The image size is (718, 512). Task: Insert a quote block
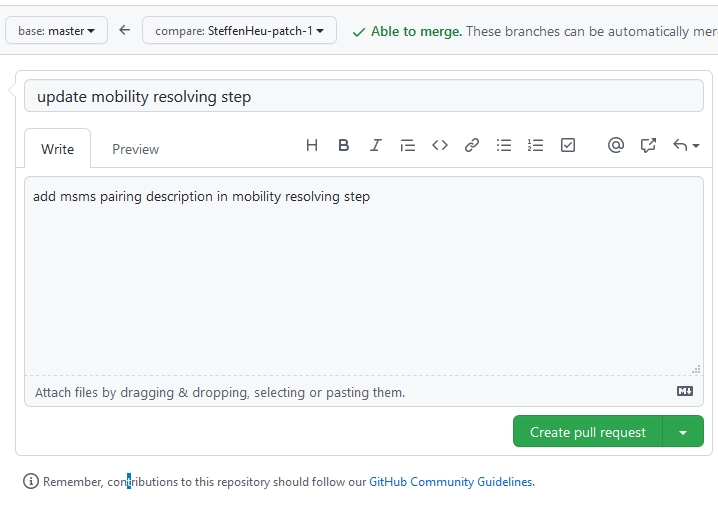[x=408, y=146]
